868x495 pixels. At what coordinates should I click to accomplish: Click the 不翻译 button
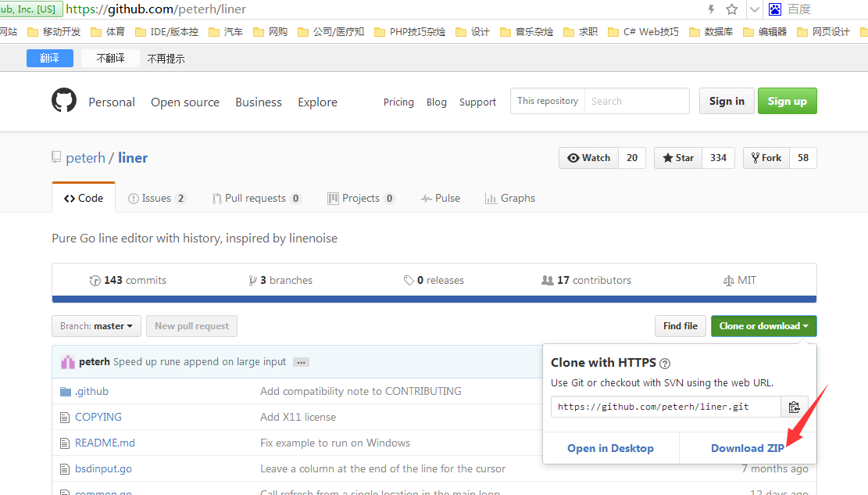pos(110,58)
